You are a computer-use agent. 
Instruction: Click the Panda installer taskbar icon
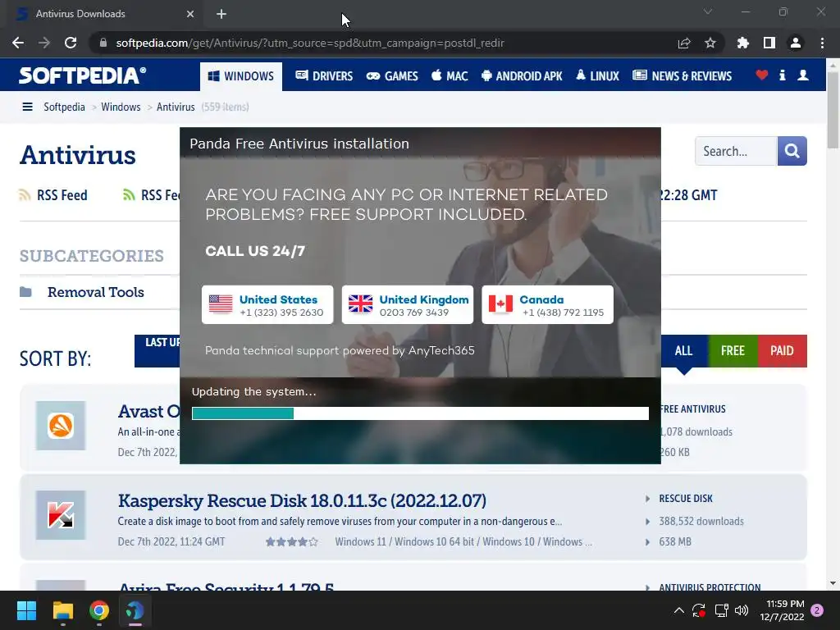[135, 610]
